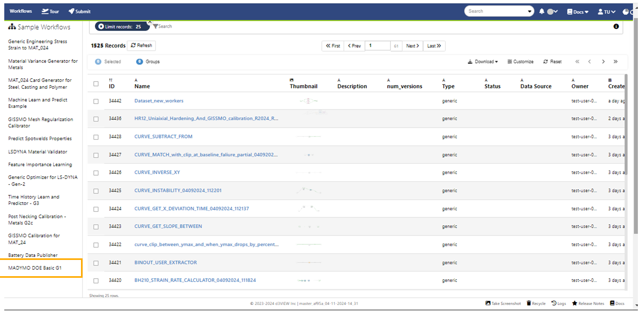Click the Sample Workflows hierarchy icon
Screen dimensions: 644x314
[x=12, y=26]
